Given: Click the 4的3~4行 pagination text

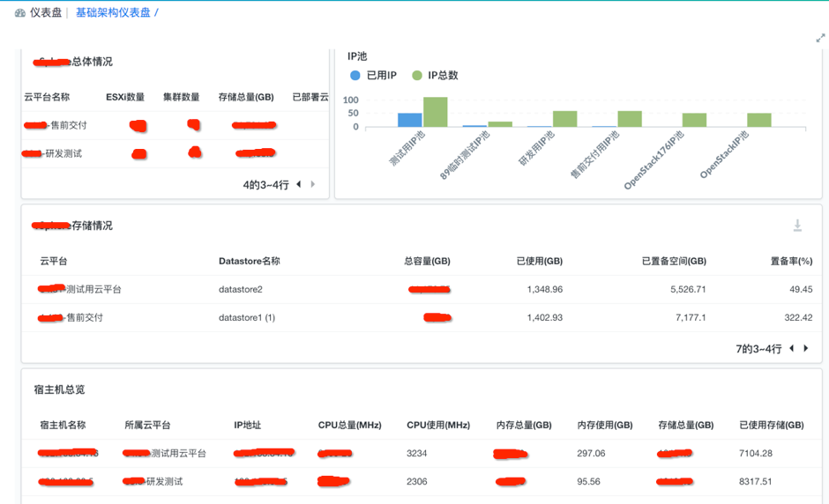Looking at the screenshot, I should pos(266,185).
